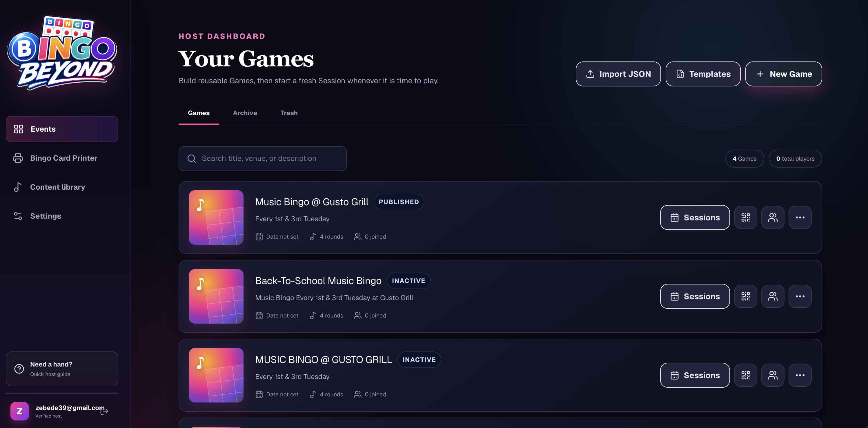The image size is (868, 428).
Task: Click the 0 total players pill
Action: tap(795, 158)
